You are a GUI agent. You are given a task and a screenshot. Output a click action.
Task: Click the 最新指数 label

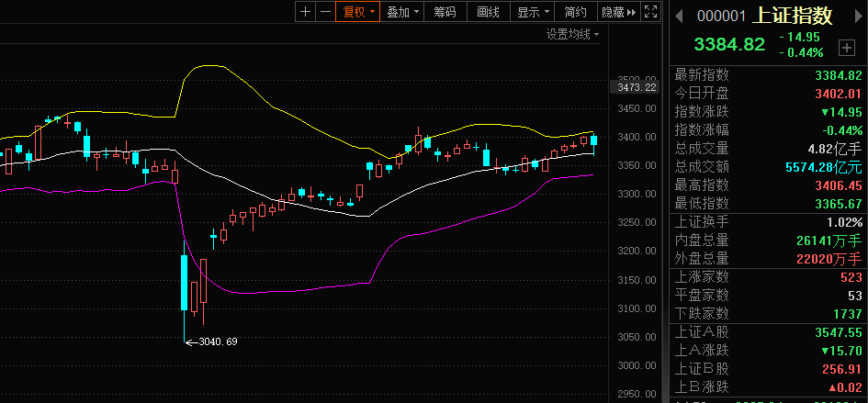[x=702, y=74]
